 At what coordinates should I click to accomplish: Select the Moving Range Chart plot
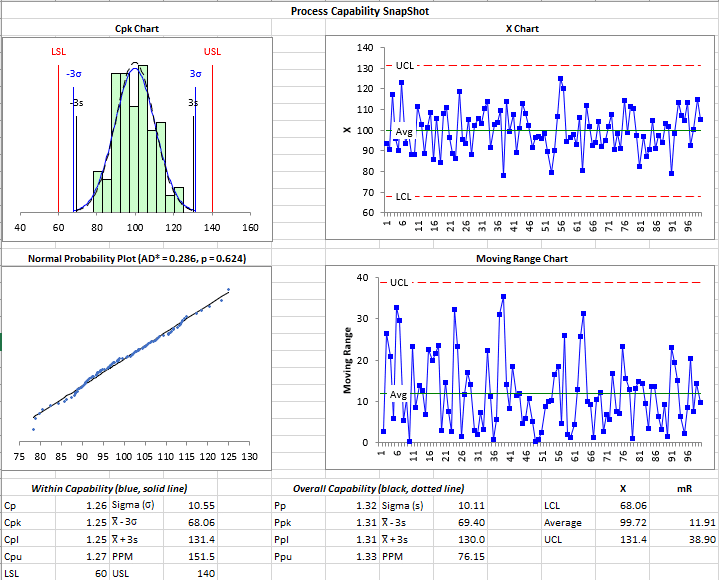pos(521,367)
